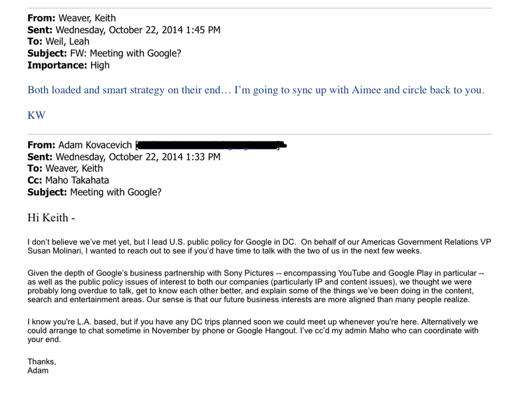Screen dimensions: 532x398
Task: Click the subject FW: Meeting with Google?
Action: [126, 53]
